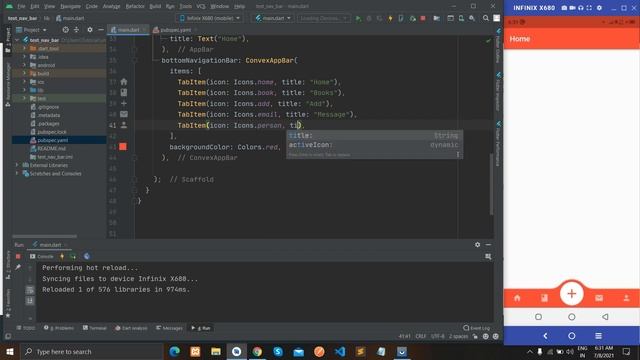This screenshot has height=360, width=640.
Task: Open the VCS menu
Action: tap(200, 7)
